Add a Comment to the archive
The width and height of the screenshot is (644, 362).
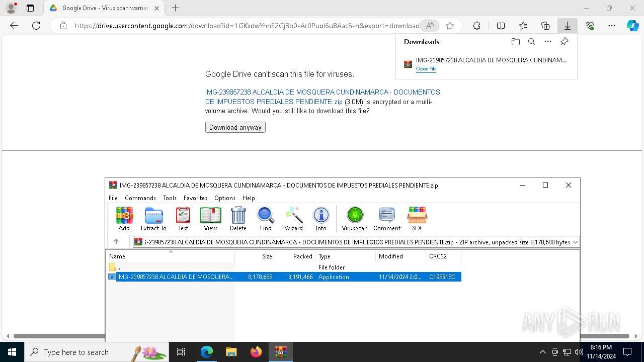pos(387,219)
